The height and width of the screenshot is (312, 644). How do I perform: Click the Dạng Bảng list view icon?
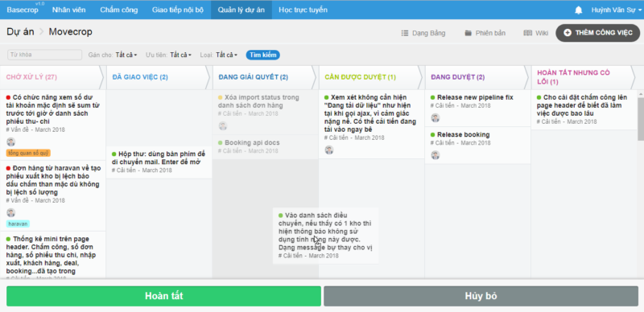[405, 33]
